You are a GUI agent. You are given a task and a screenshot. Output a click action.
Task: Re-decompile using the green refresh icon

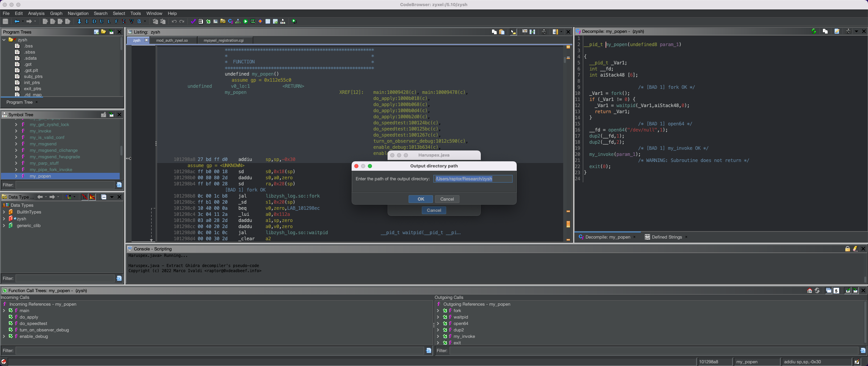pyautogui.click(x=814, y=31)
